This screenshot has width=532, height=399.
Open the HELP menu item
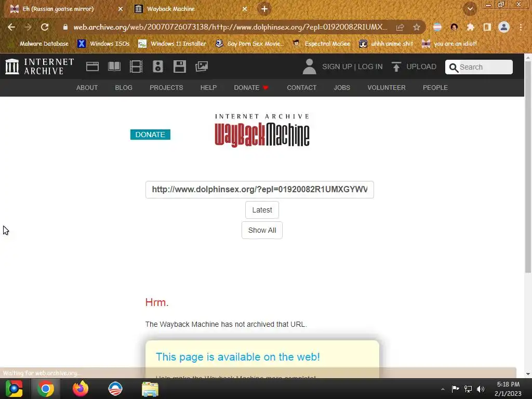pos(208,87)
